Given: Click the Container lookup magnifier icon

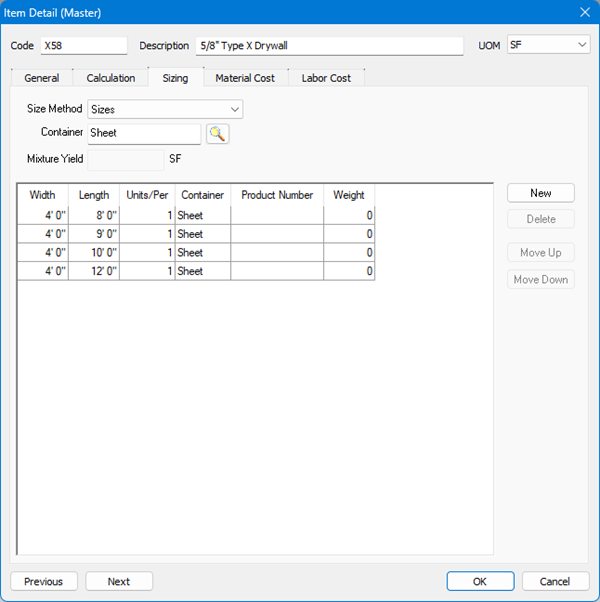Looking at the screenshot, I should point(218,134).
